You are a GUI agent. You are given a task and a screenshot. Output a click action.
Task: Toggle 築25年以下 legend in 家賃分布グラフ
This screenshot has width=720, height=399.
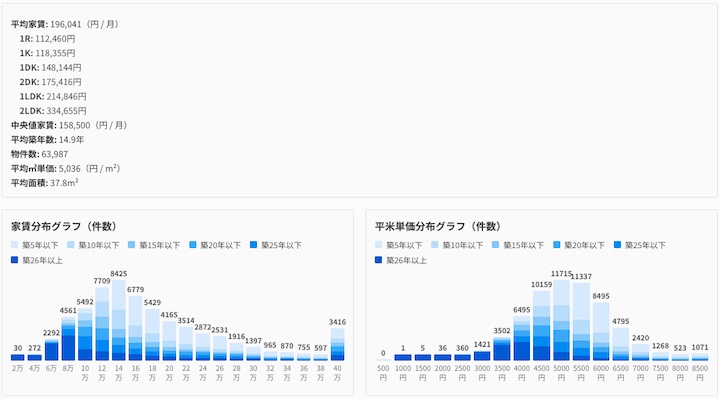point(276,245)
